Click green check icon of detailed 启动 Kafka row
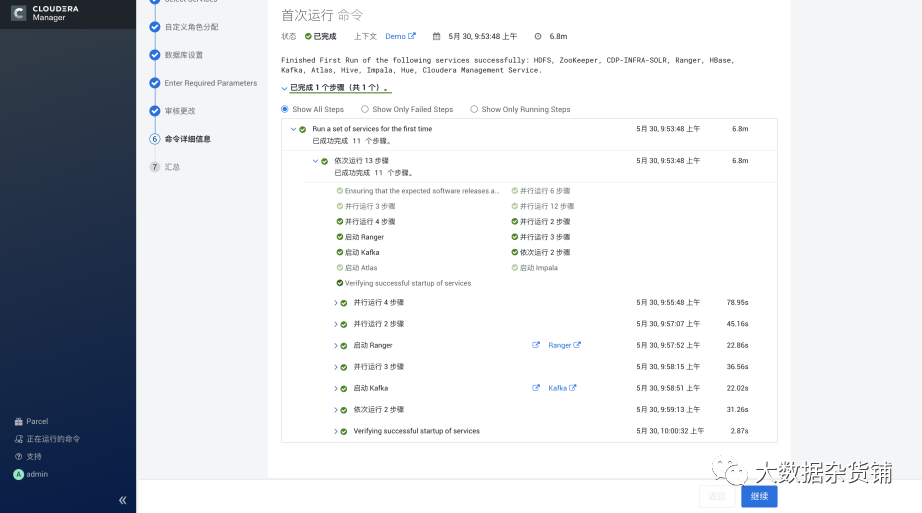This screenshot has width=922, height=513. pos(344,389)
